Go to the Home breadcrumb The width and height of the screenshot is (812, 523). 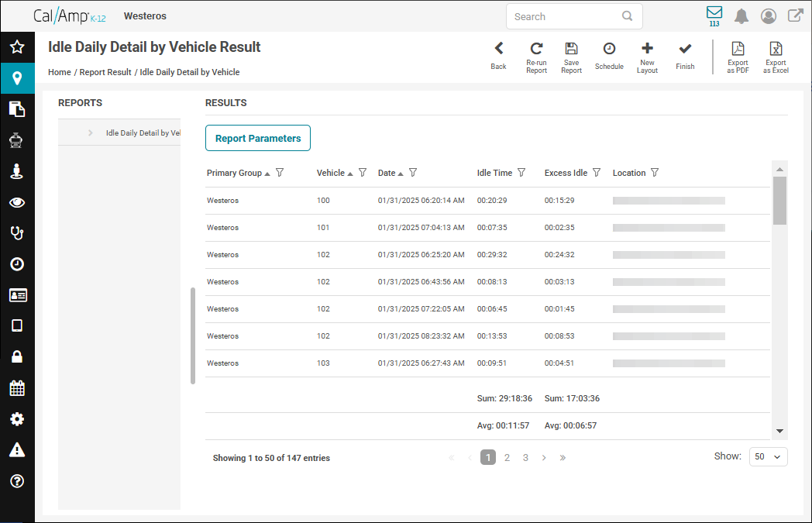pyautogui.click(x=60, y=72)
